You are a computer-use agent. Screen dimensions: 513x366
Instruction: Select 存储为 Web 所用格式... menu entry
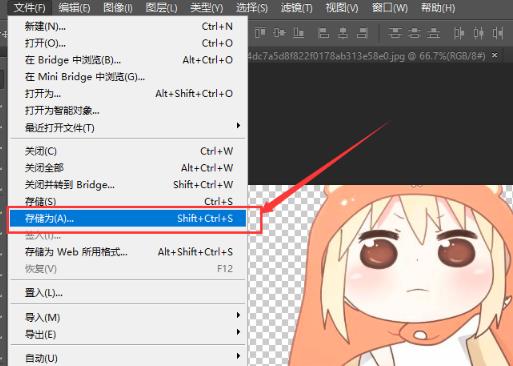128,252
